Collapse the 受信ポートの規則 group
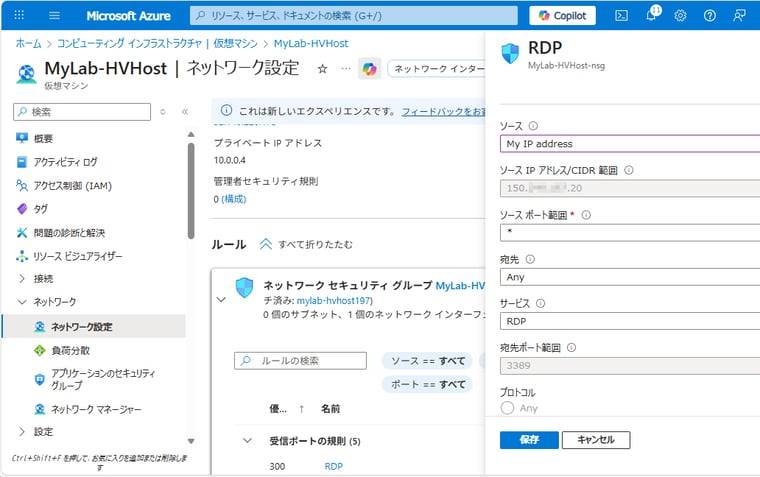760x477 pixels. [x=247, y=441]
